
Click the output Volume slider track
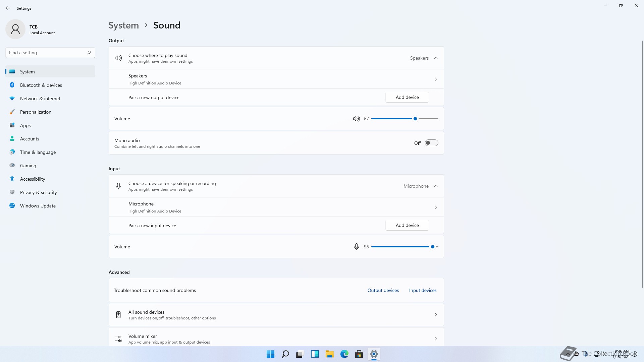[392, 119]
